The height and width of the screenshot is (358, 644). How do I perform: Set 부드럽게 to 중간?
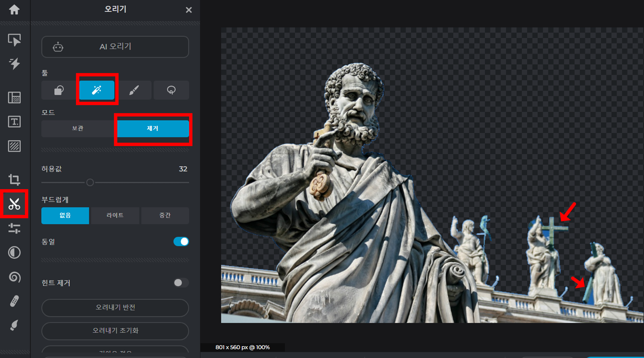(x=165, y=215)
